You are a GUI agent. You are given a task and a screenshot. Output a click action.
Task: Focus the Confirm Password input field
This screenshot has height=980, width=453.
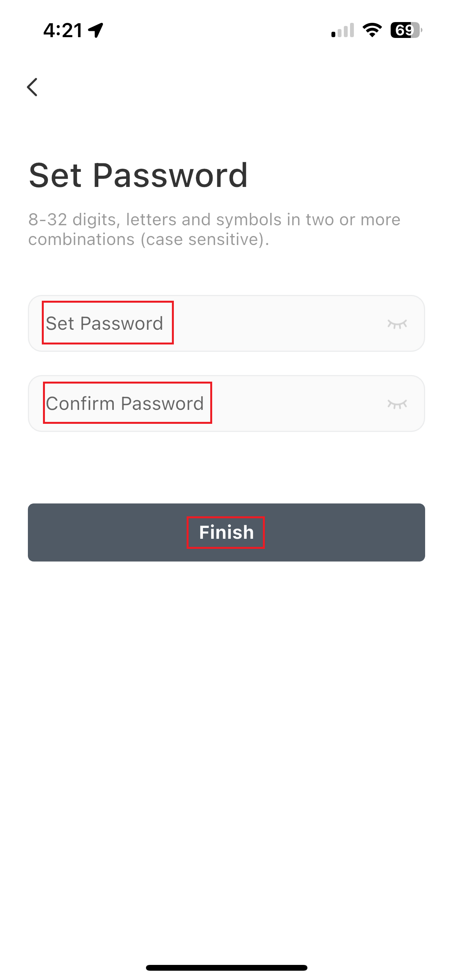[226, 404]
